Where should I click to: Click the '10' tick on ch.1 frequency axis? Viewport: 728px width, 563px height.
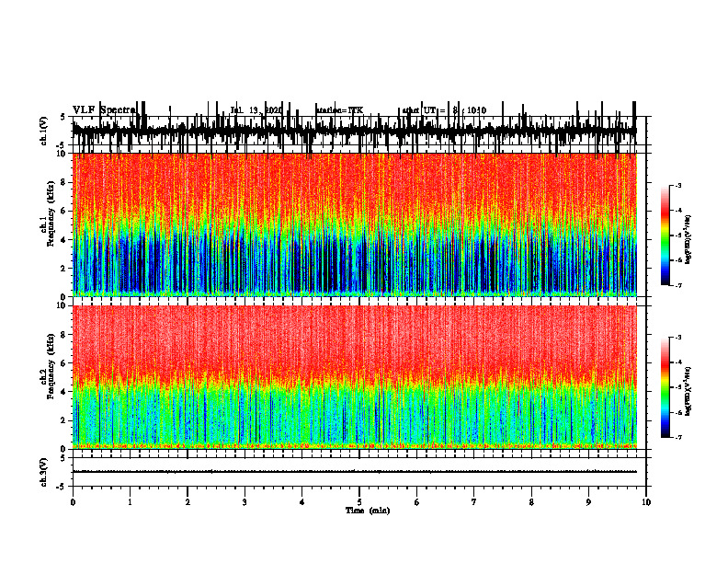tap(61, 154)
